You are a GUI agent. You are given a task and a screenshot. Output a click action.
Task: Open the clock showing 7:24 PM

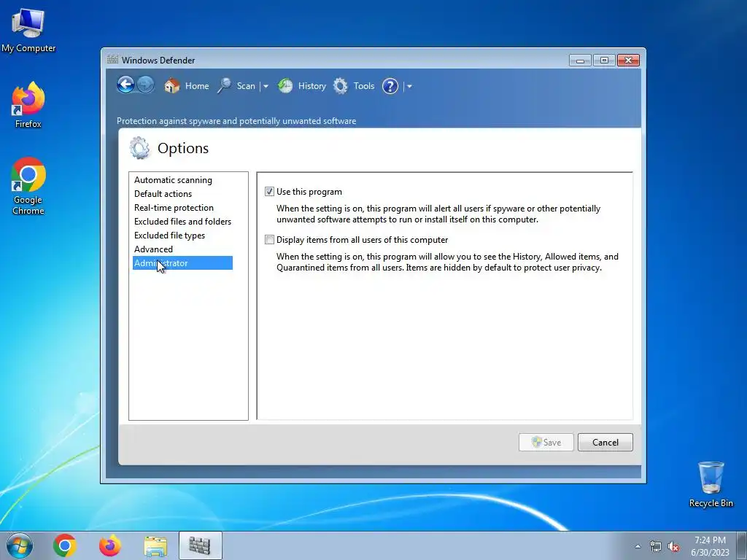click(x=710, y=546)
